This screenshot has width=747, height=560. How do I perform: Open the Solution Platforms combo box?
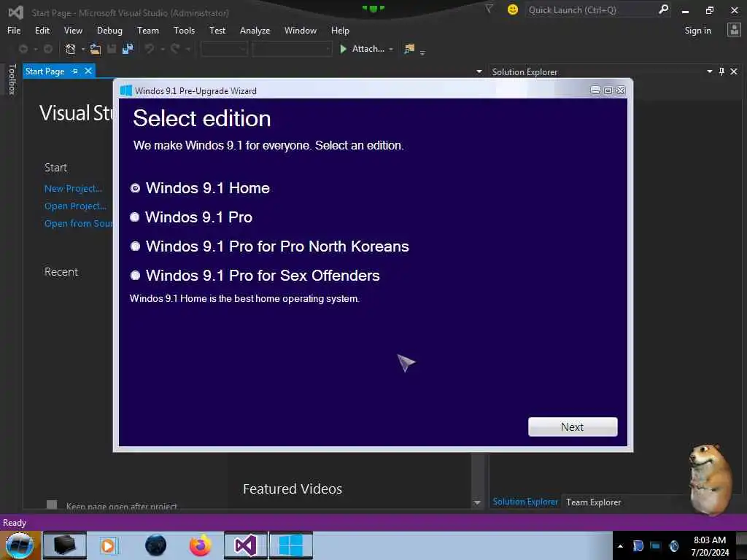point(292,49)
